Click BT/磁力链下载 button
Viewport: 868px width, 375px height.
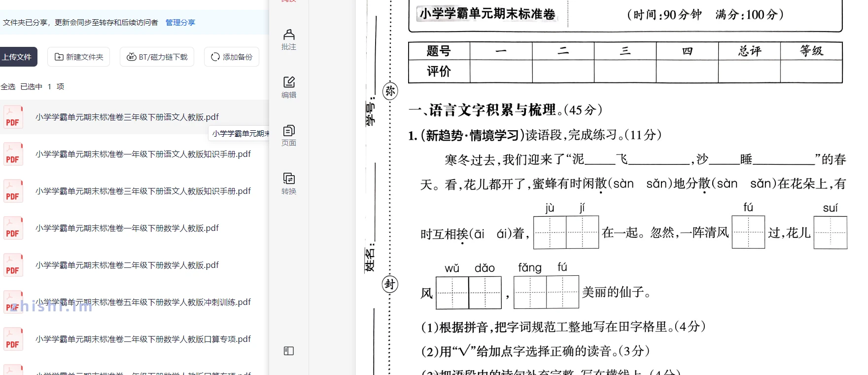tap(157, 57)
